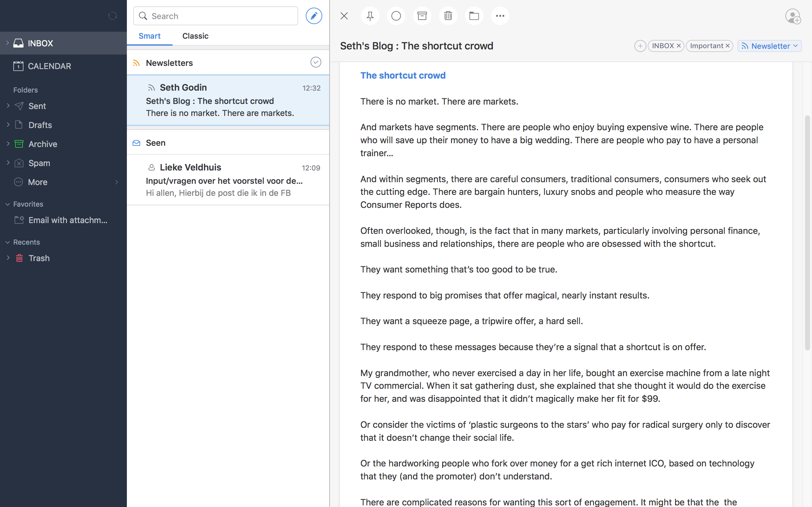Refresh mailbox sync
This screenshot has height=507, width=812.
112,16
